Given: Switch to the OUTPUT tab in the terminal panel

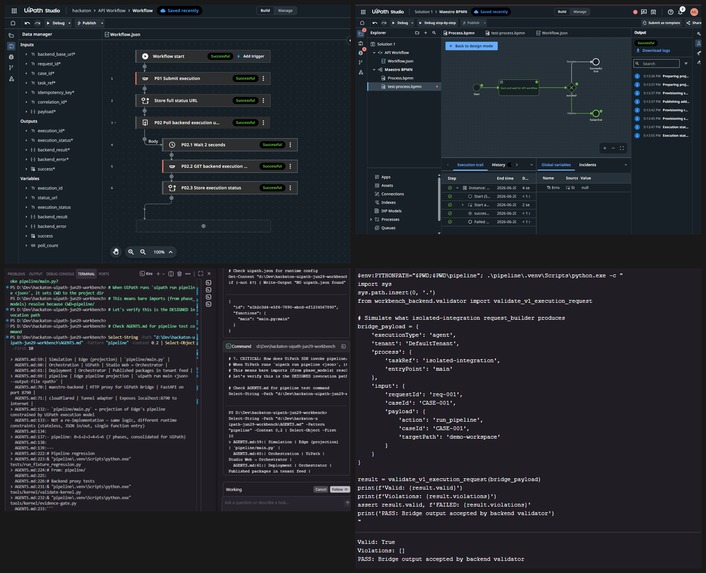Looking at the screenshot, I should pyautogui.click(x=35, y=274).
